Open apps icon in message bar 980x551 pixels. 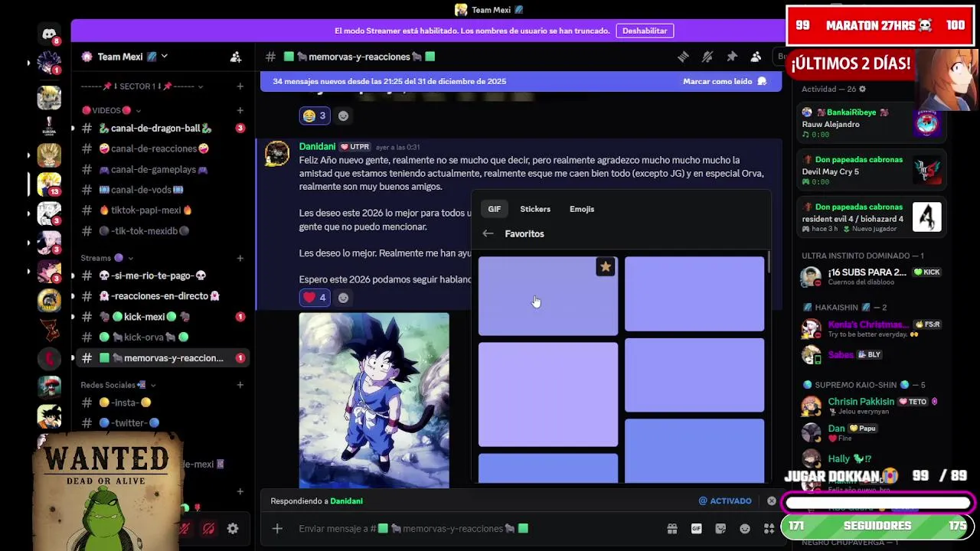[x=769, y=529]
